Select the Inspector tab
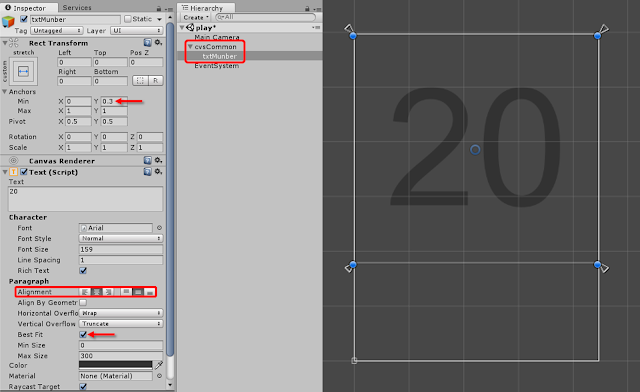Image resolution: width=640 pixels, height=392 pixels. (29, 8)
